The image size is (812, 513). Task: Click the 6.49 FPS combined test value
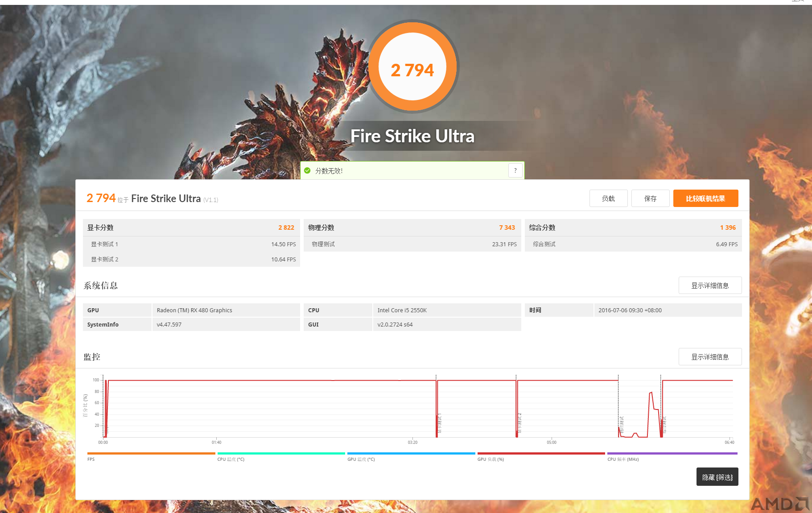[x=727, y=244]
